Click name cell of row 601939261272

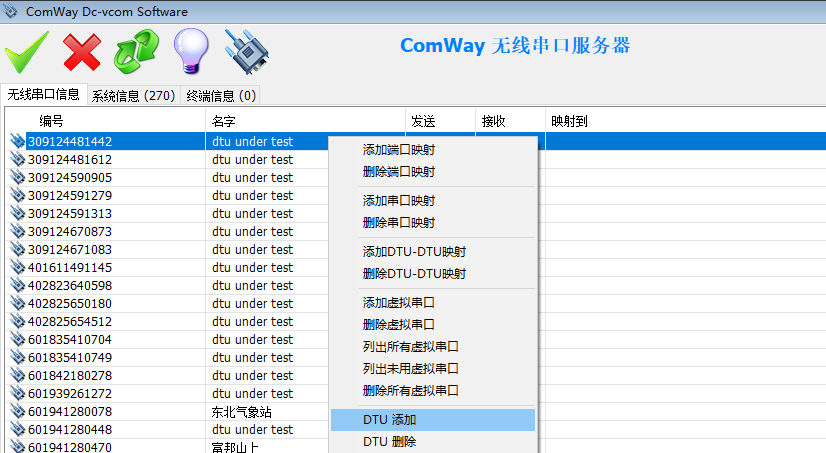252,393
